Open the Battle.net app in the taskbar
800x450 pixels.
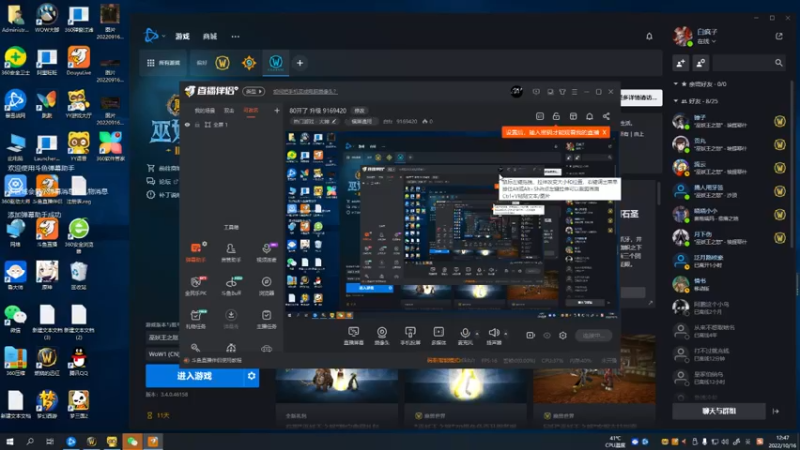tap(71, 441)
